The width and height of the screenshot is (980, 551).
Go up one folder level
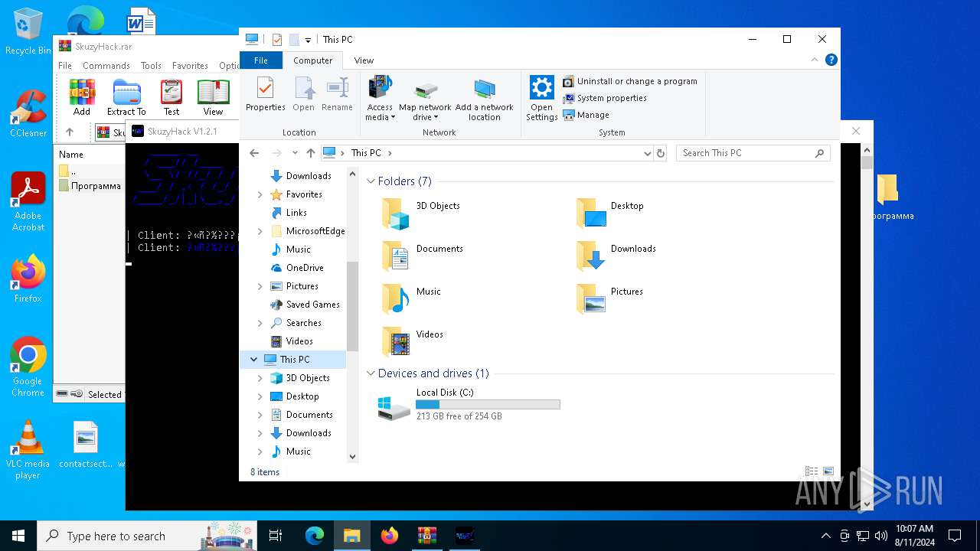(310, 153)
